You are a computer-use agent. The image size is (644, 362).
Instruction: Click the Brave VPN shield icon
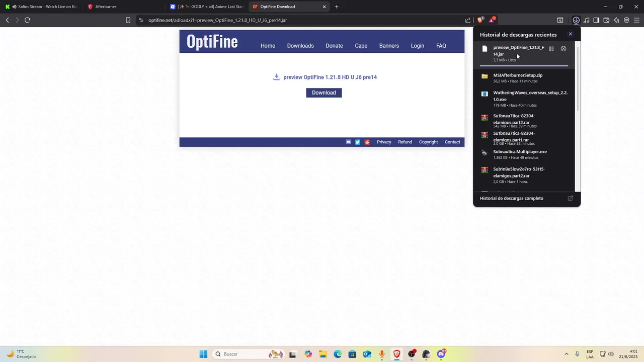(626, 20)
